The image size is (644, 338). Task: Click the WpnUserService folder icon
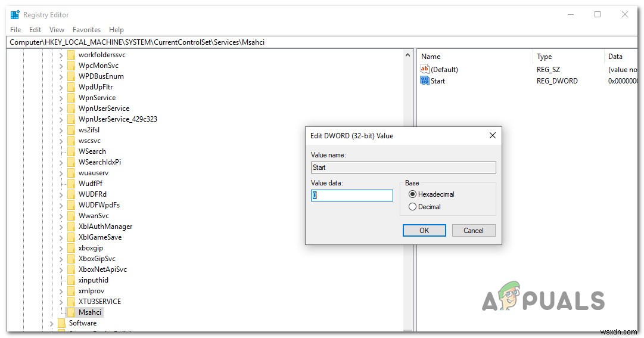click(71, 108)
